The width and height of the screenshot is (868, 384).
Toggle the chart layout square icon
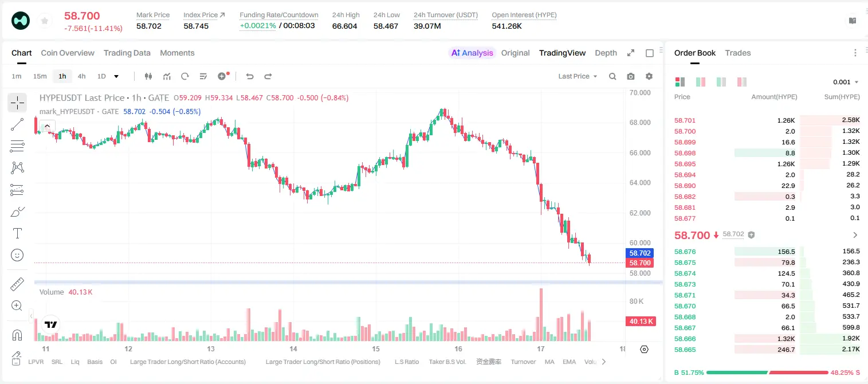pos(650,53)
